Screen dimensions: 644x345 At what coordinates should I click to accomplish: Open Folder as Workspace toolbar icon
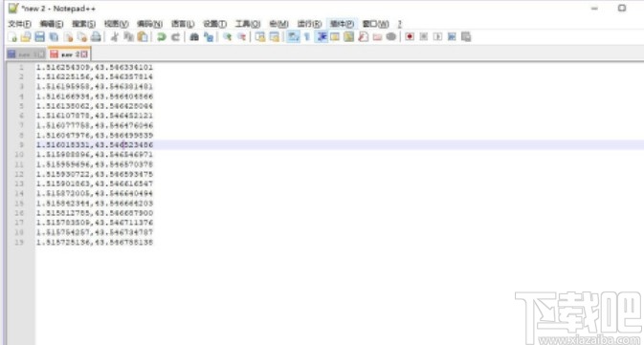coord(377,37)
